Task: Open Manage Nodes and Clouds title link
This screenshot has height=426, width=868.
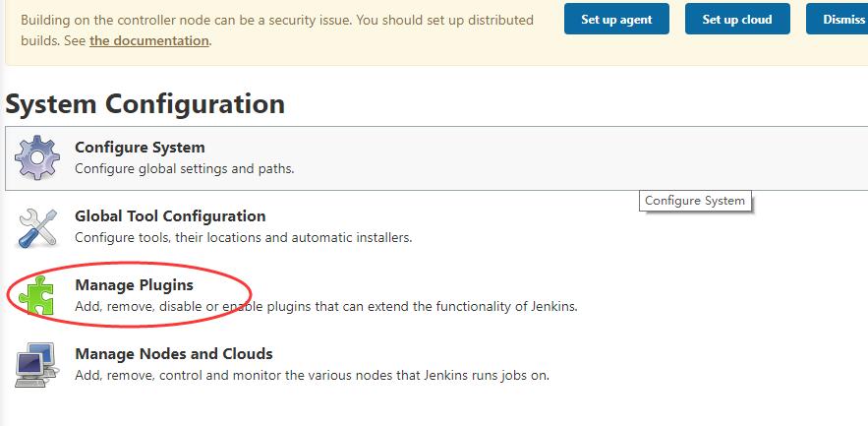Action: pyautogui.click(x=174, y=354)
